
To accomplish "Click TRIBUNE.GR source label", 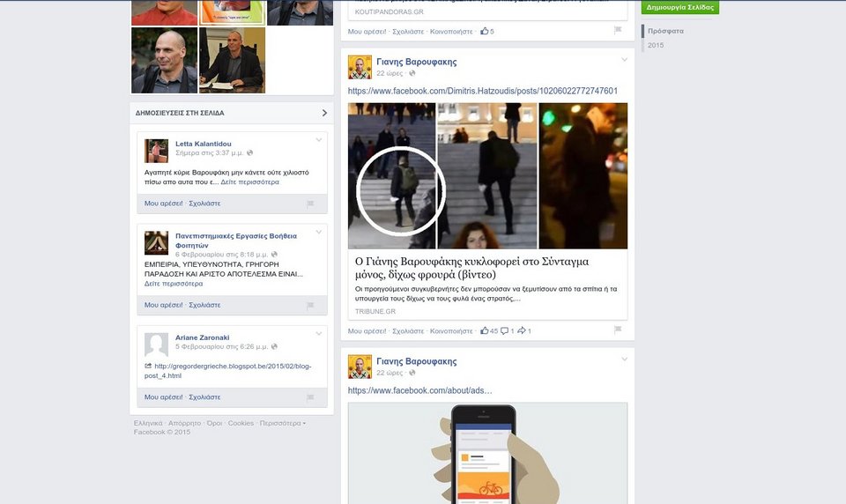I will pos(375,311).
